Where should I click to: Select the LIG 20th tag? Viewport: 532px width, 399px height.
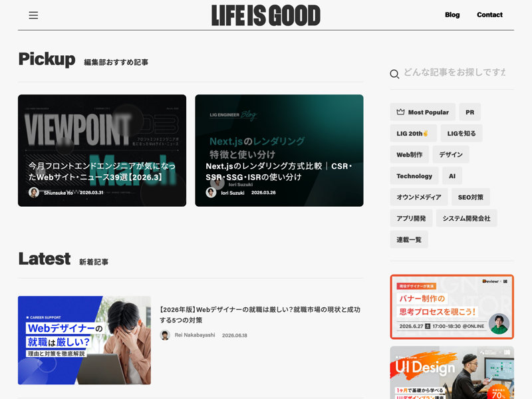tap(412, 134)
